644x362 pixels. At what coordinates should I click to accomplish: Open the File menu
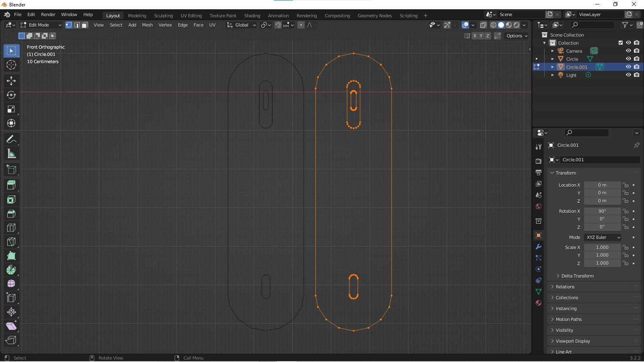point(18,14)
